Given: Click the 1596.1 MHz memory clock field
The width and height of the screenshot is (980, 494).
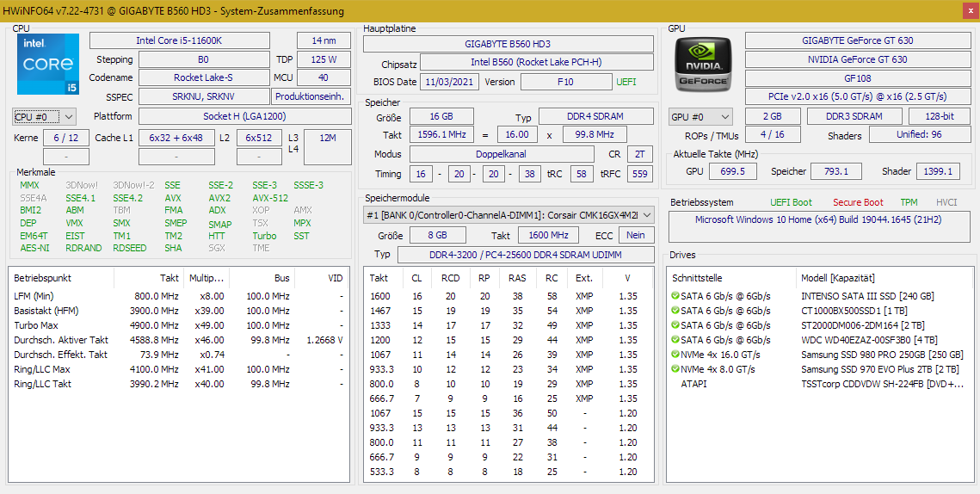Looking at the screenshot, I should 442,134.
